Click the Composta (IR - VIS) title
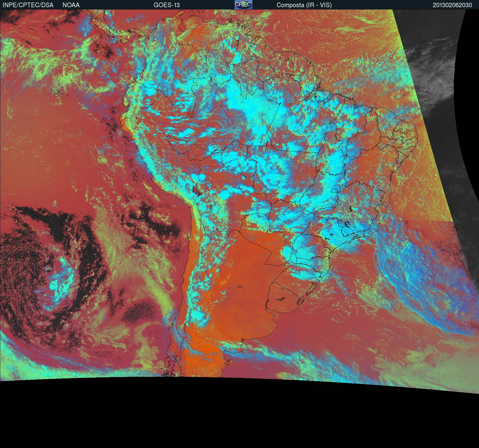Image resolution: width=479 pixels, height=448 pixels. point(304,5)
